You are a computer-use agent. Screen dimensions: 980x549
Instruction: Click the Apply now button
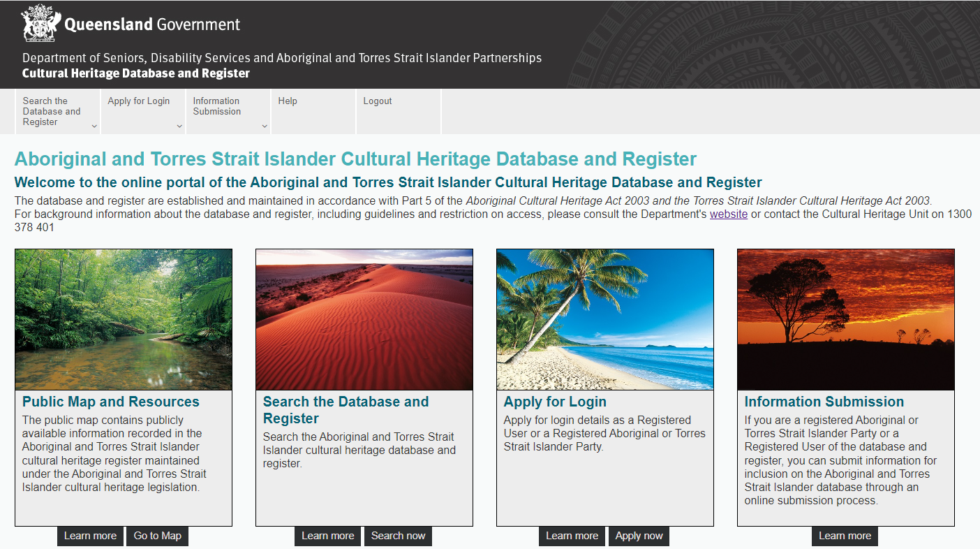639,536
